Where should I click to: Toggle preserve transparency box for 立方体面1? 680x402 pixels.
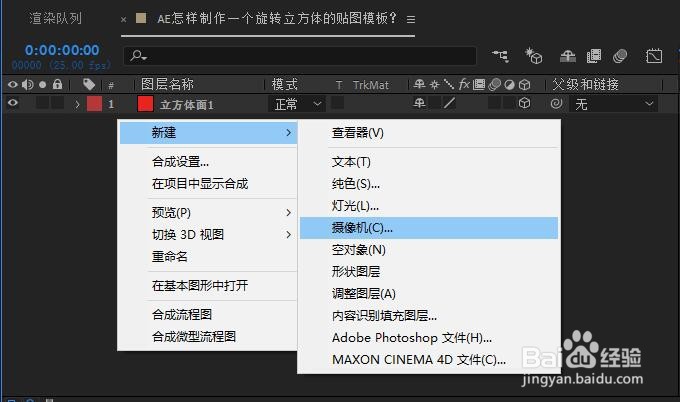[338, 103]
